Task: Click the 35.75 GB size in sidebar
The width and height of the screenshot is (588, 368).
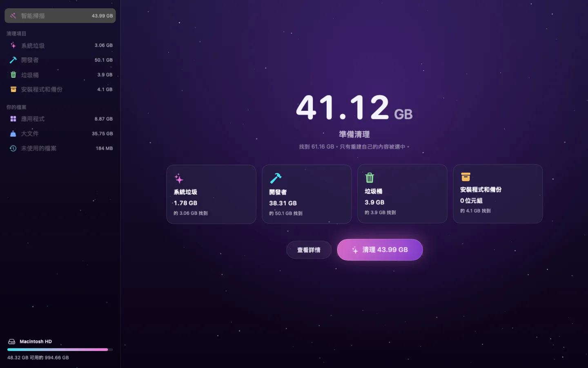Action: coord(102,134)
